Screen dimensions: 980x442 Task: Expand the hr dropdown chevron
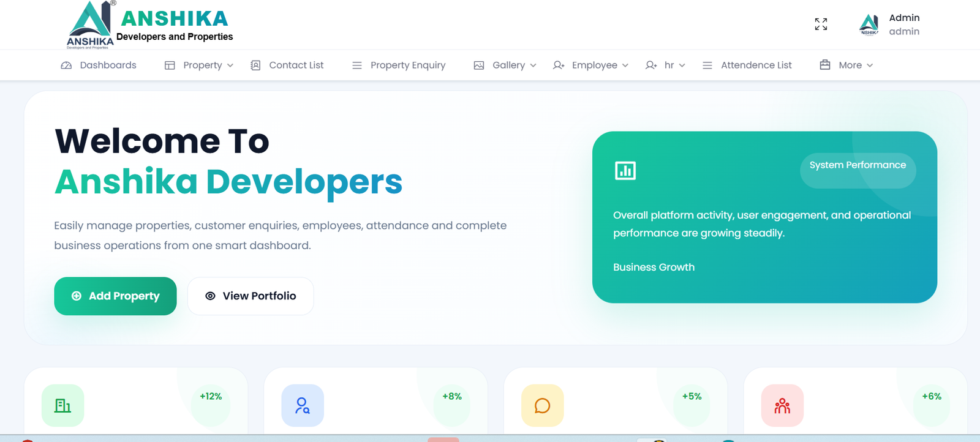[682, 66]
